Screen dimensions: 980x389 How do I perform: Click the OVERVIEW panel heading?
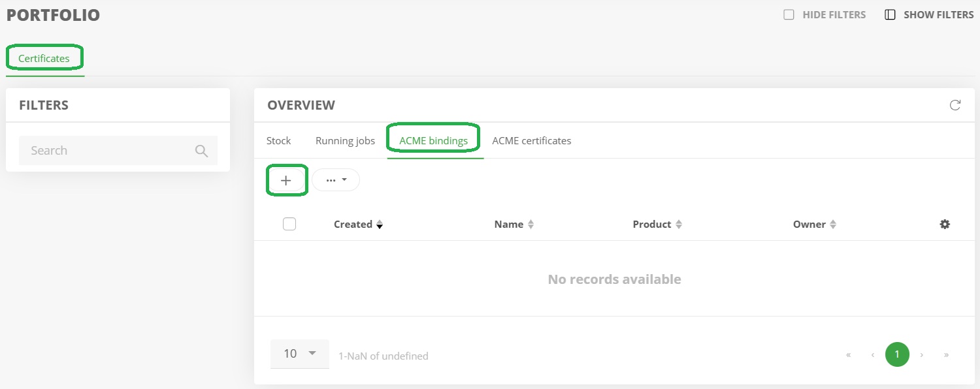[x=301, y=105]
